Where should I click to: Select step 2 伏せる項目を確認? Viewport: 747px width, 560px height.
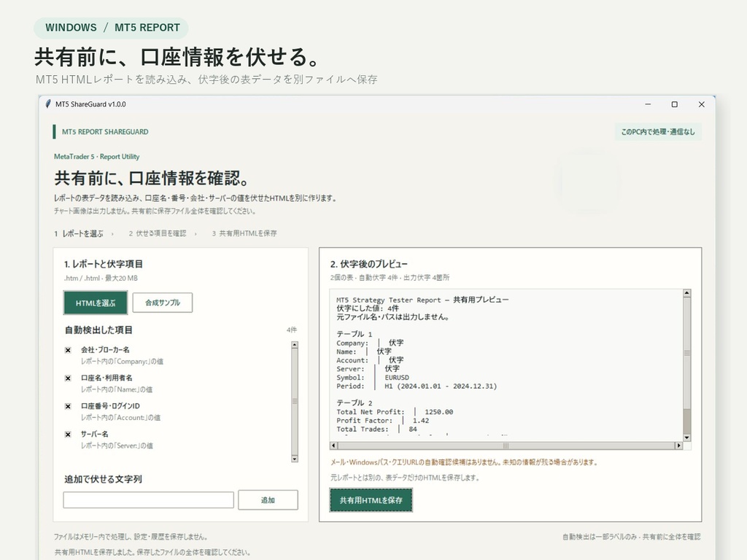158,234
